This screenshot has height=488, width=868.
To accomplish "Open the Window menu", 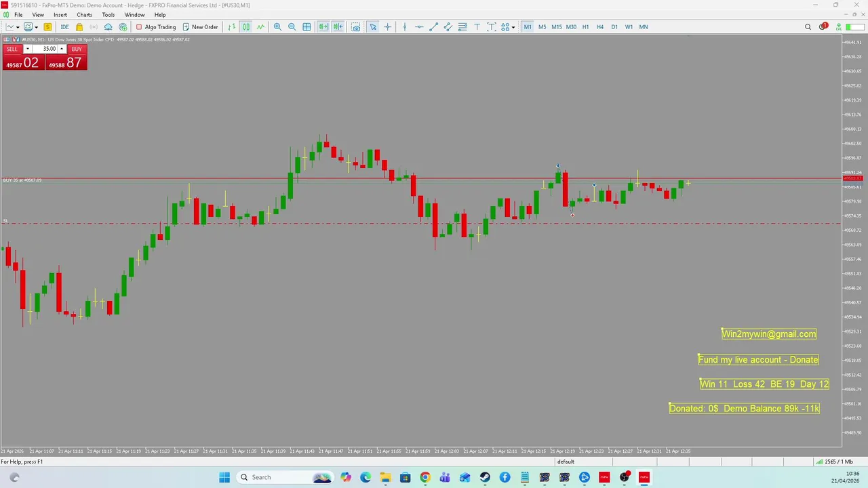I will (134, 14).
